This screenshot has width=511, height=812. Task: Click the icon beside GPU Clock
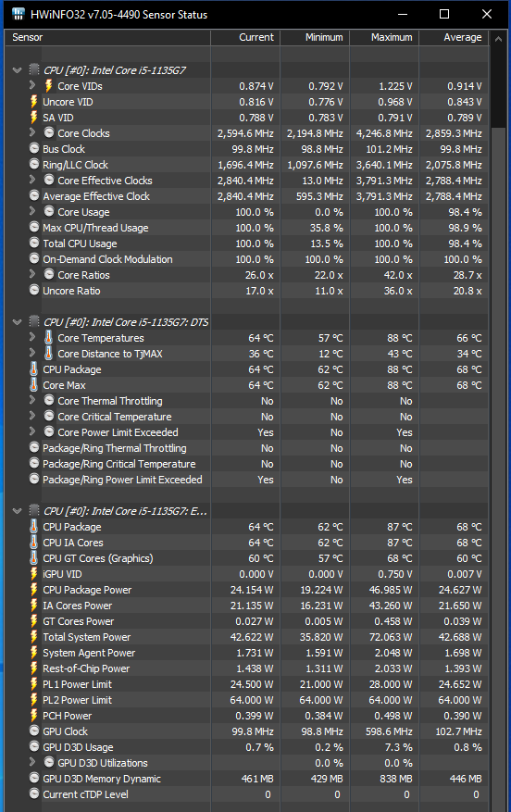(x=33, y=731)
